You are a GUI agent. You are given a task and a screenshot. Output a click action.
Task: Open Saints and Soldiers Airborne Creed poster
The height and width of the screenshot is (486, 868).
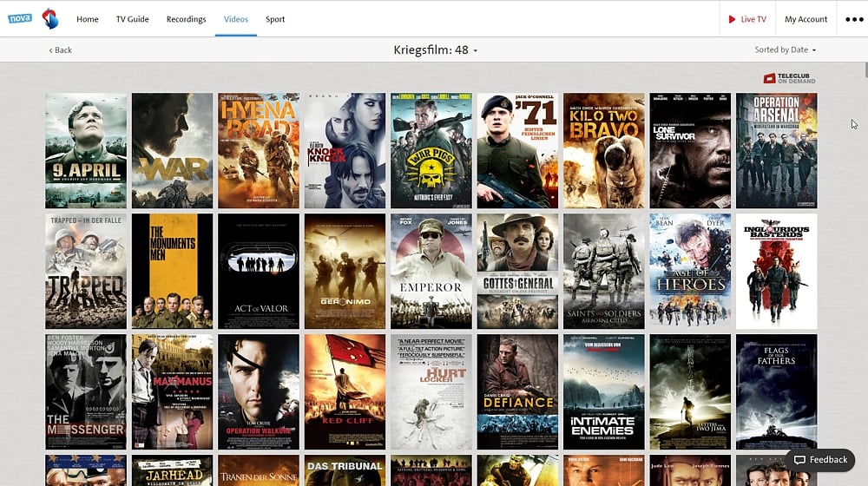[x=604, y=272]
